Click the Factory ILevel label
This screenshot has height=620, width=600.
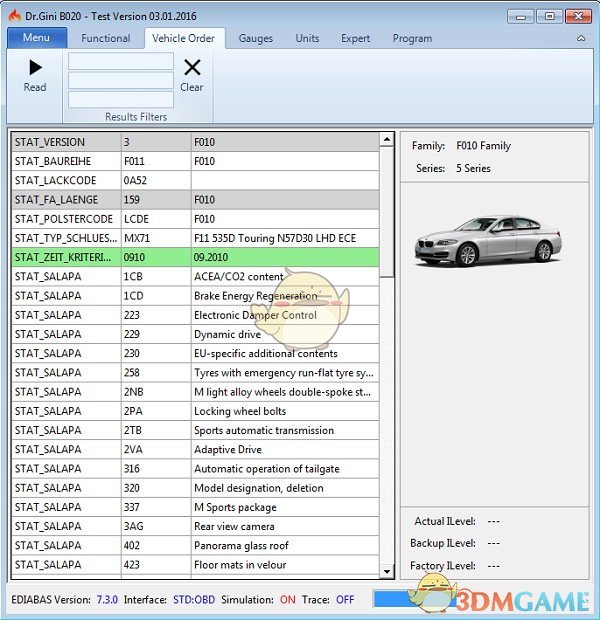(x=443, y=565)
